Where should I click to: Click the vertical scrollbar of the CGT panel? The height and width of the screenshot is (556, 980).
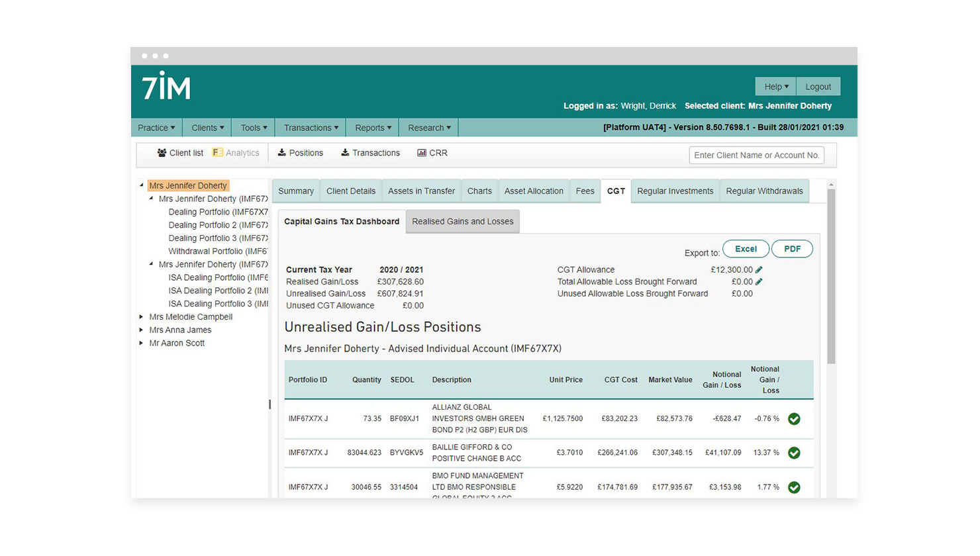point(831,276)
